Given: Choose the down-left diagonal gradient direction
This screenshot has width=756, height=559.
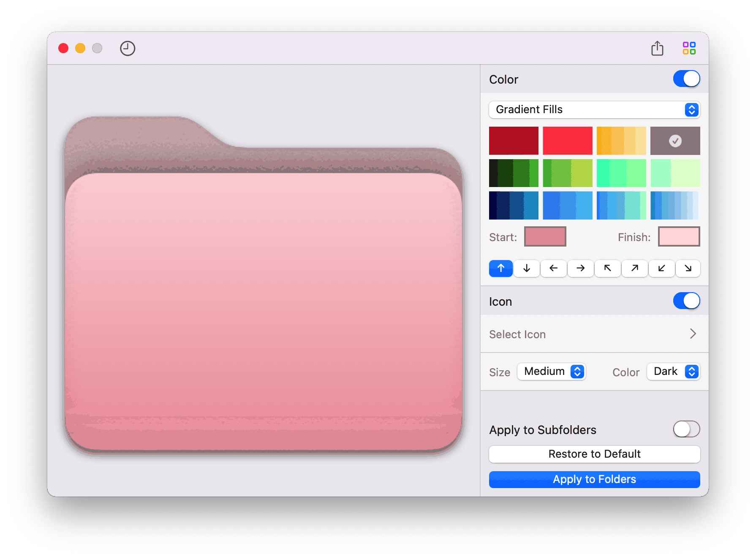Looking at the screenshot, I should (x=662, y=268).
